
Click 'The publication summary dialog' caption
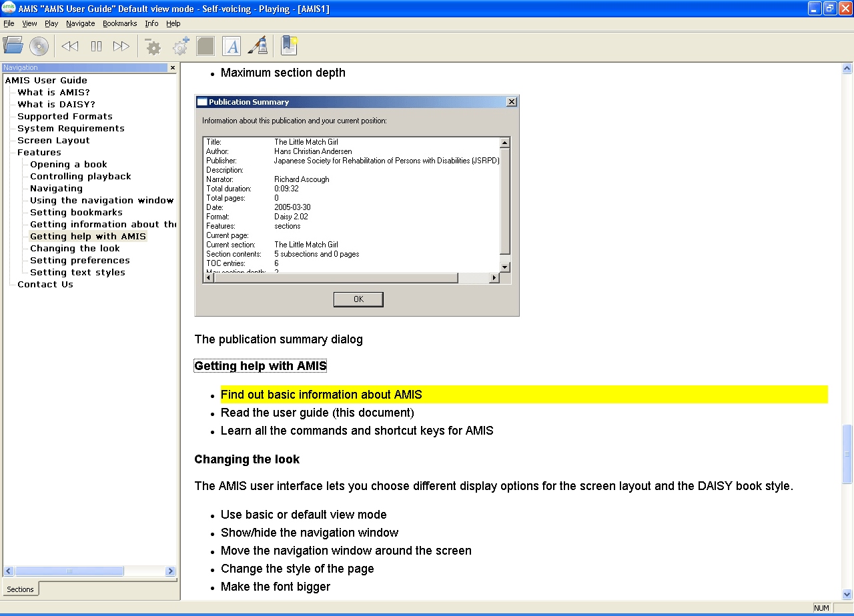click(x=279, y=339)
